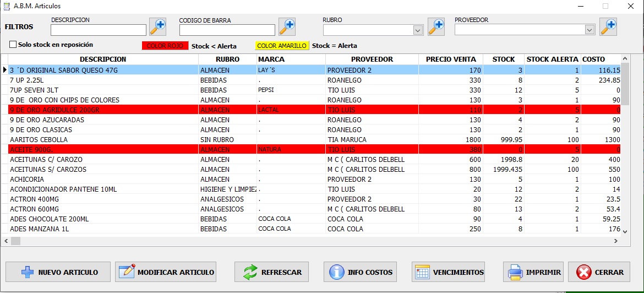Click 'SIN RUBRO' cell
This screenshot has height=293, width=644.
(227, 140)
